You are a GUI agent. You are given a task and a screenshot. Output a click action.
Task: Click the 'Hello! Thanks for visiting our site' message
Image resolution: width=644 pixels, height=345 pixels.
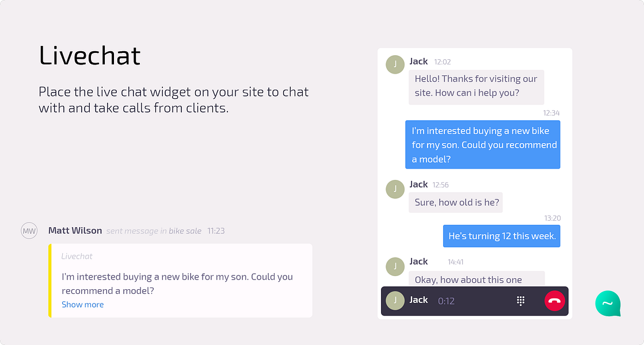(477, 87)
